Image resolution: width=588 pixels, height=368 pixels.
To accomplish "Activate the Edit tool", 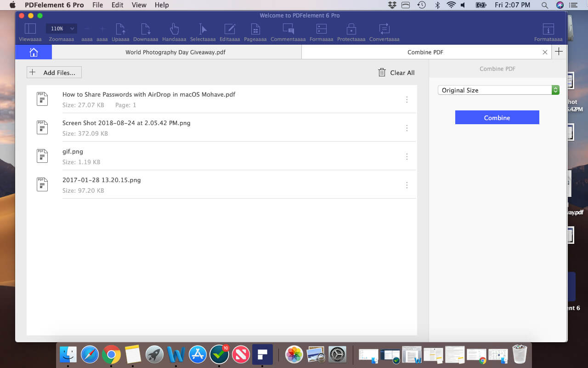I will coord(230,29).
